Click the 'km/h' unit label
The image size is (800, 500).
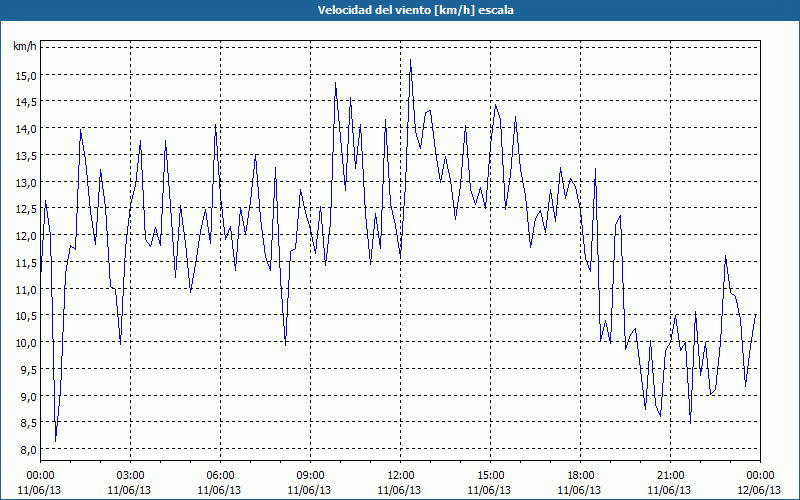(24, 46)
